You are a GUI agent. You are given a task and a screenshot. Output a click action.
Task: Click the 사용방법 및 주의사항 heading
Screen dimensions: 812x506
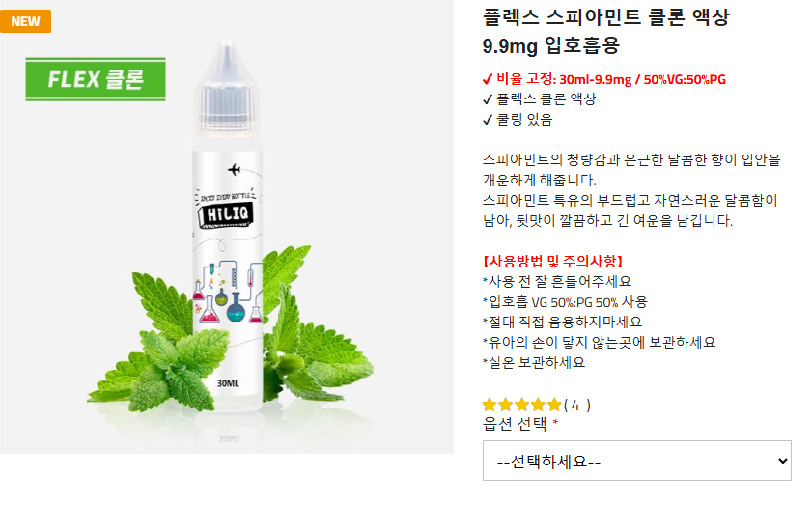553,261
